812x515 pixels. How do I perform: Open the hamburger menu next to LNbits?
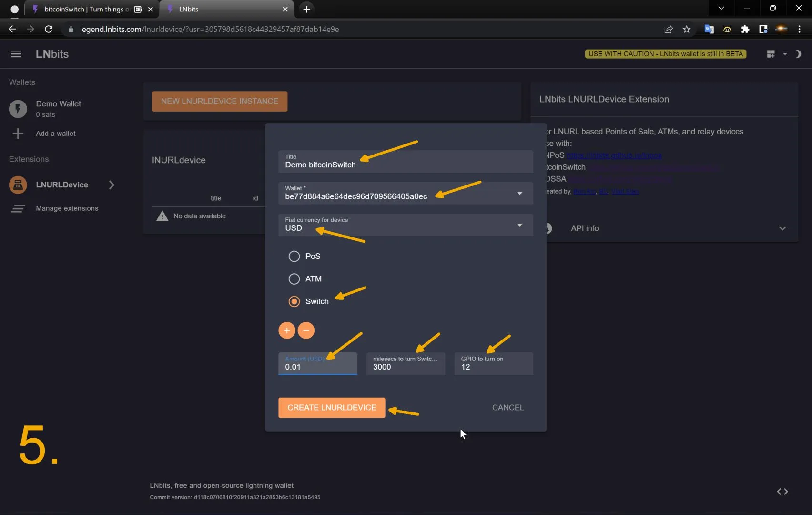pyautogui.click(x=16, y=54)
